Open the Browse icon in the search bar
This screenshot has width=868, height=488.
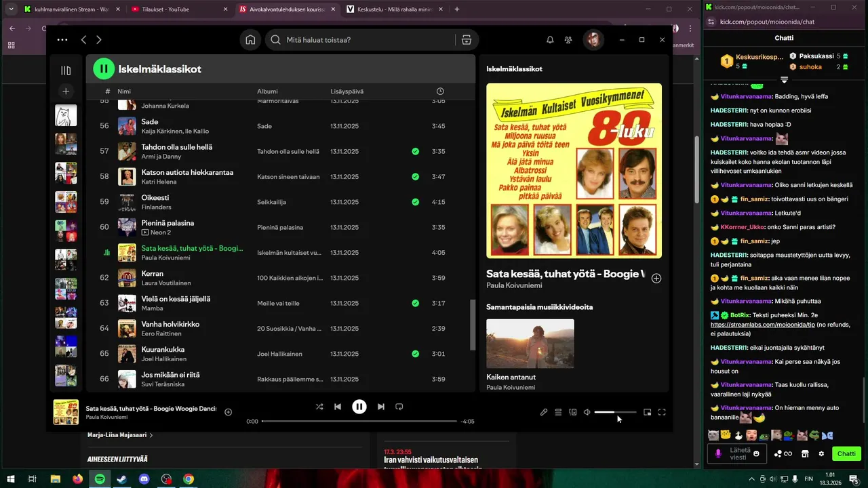[467, 40]
